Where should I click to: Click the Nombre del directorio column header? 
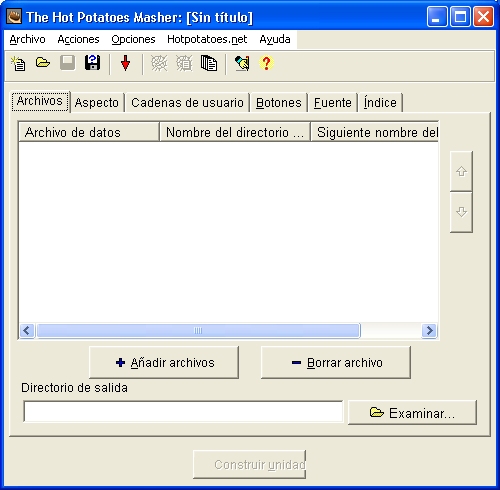[235, 132]
